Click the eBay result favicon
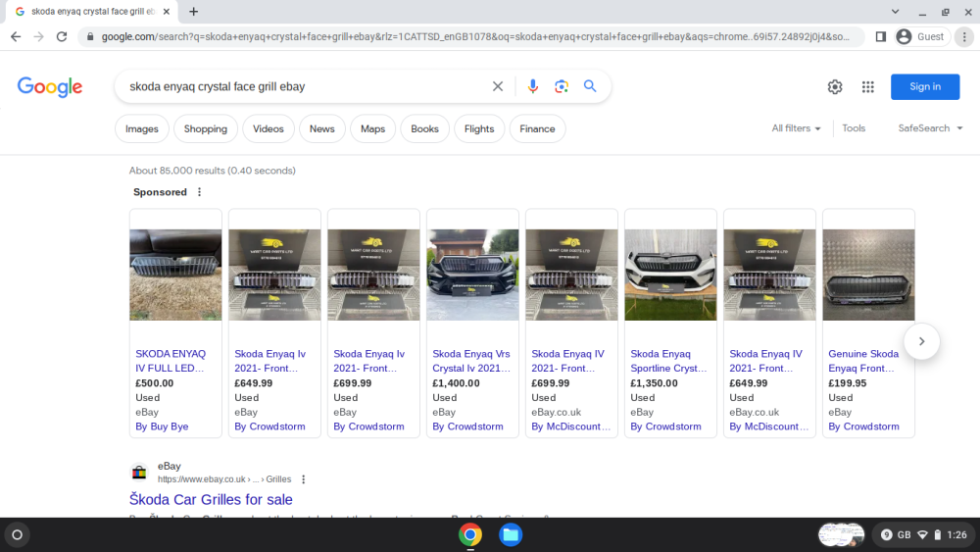This screenshot has height=552, width=980. (139, 473)
